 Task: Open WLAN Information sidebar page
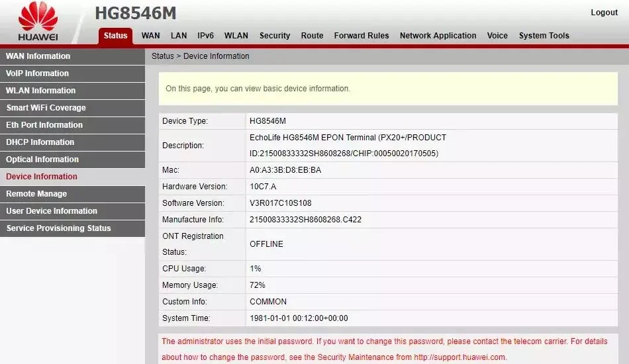pyautogui.click(x=41, y=91)
